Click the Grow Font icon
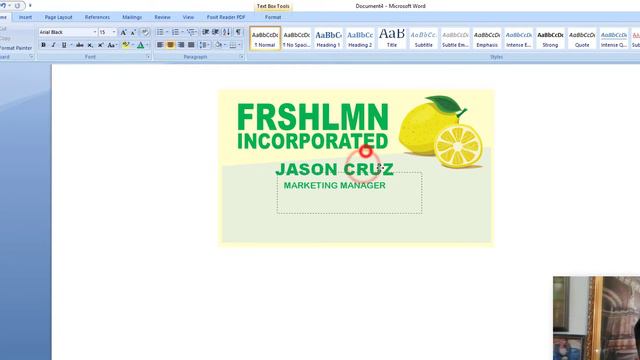Viewport: 640px width, 360px height. [x=123, y=32]
